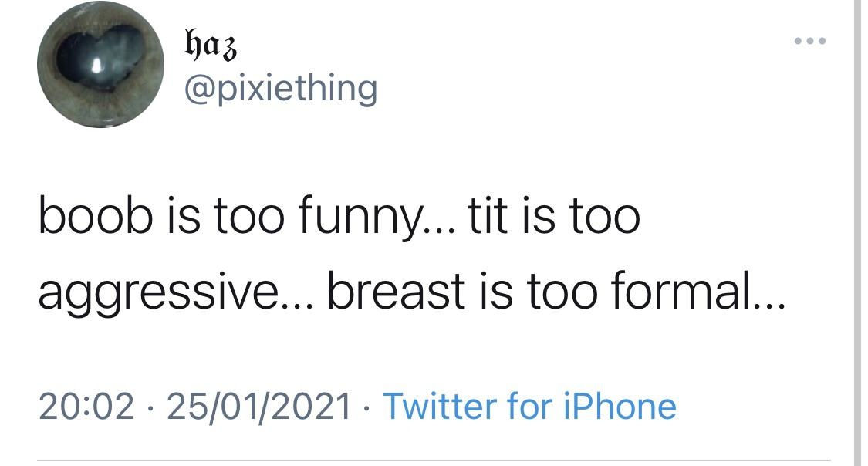Click the 20:02 timestamp

pyautogui.click(x=86, y=406)
